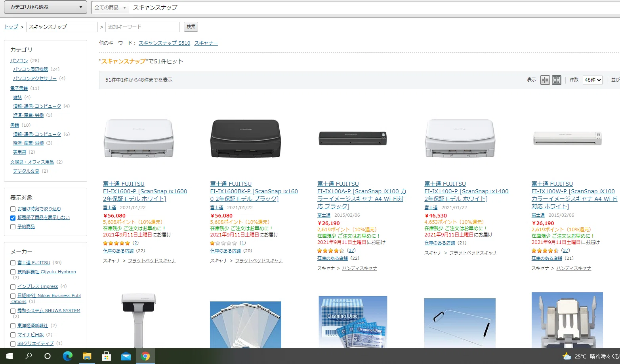
Task: Open スキャナー related keyword link
Action: tap(206, 43)
